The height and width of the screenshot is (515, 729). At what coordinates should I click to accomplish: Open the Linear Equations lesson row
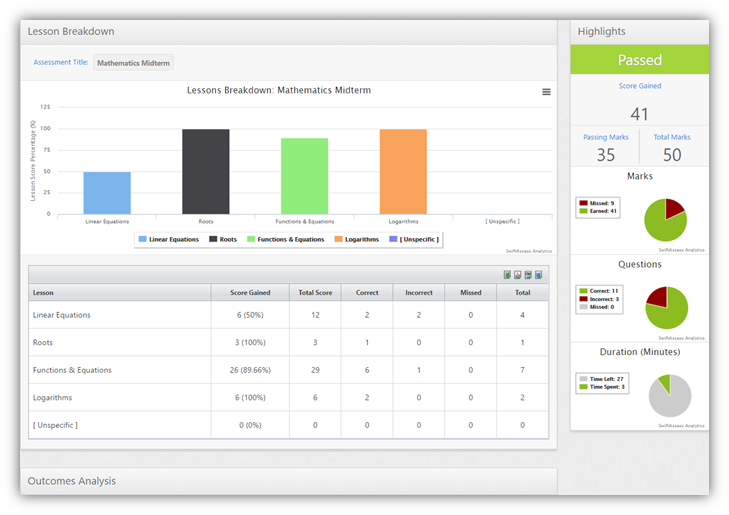[62, 315]
